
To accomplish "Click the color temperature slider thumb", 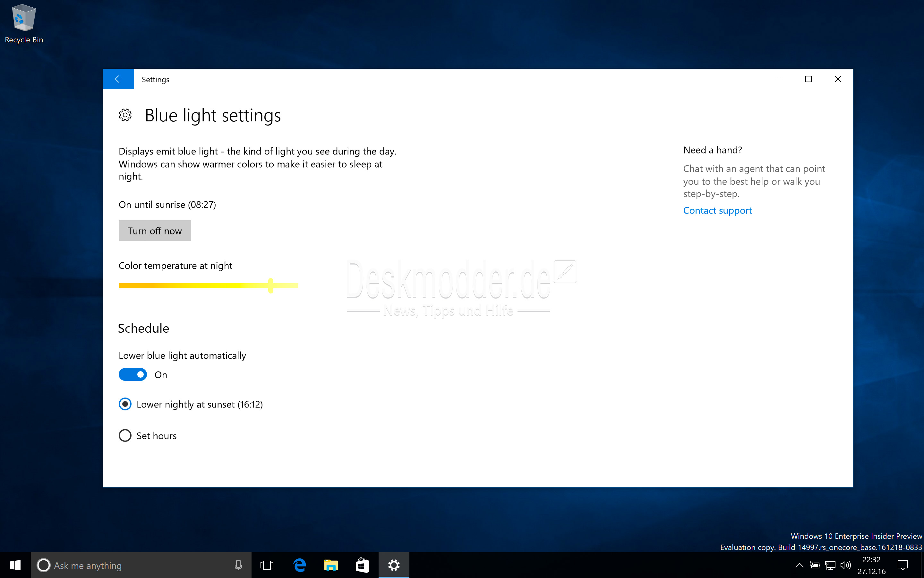I will pyautogui.click(x=271, y=285).
